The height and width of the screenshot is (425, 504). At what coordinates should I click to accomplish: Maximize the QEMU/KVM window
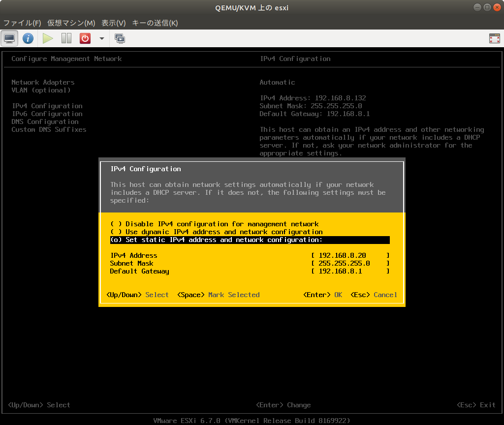[487, 7]
